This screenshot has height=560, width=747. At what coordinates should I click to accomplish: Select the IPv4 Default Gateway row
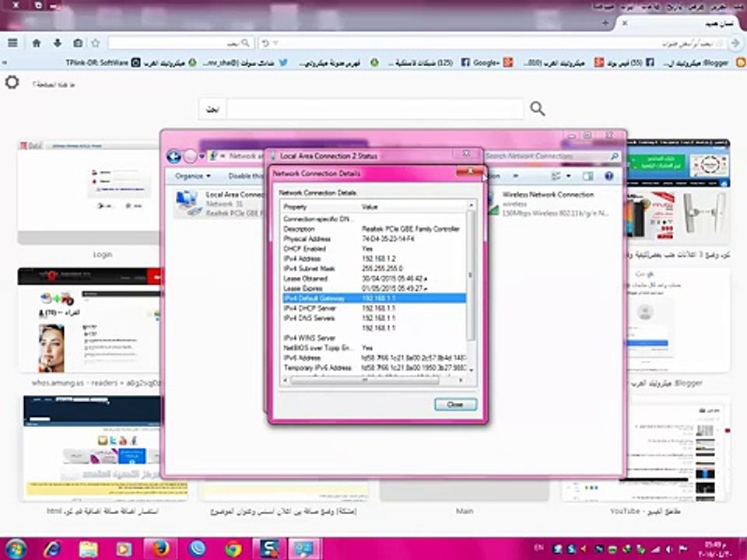tap(374, 298)
